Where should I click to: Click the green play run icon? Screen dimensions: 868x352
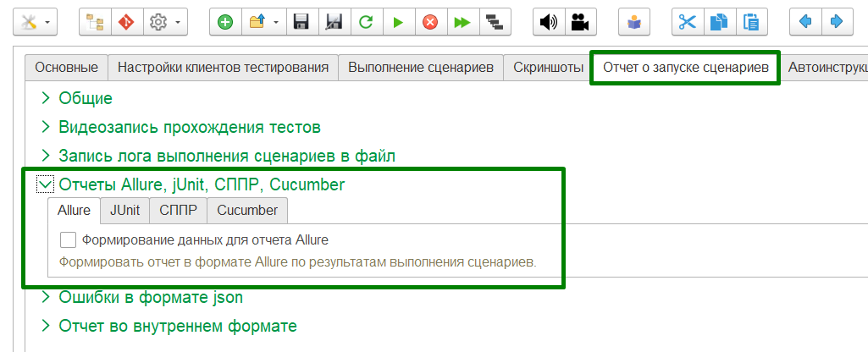(x=398, y=22)
